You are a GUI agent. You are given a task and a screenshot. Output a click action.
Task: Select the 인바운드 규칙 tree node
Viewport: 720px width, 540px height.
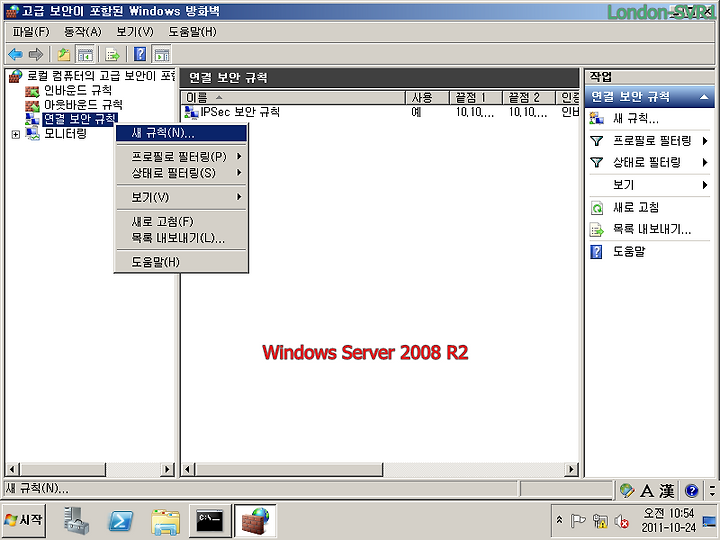tap(78, 90)
